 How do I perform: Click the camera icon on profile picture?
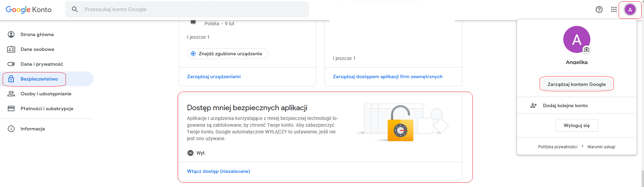coord(587,50)
